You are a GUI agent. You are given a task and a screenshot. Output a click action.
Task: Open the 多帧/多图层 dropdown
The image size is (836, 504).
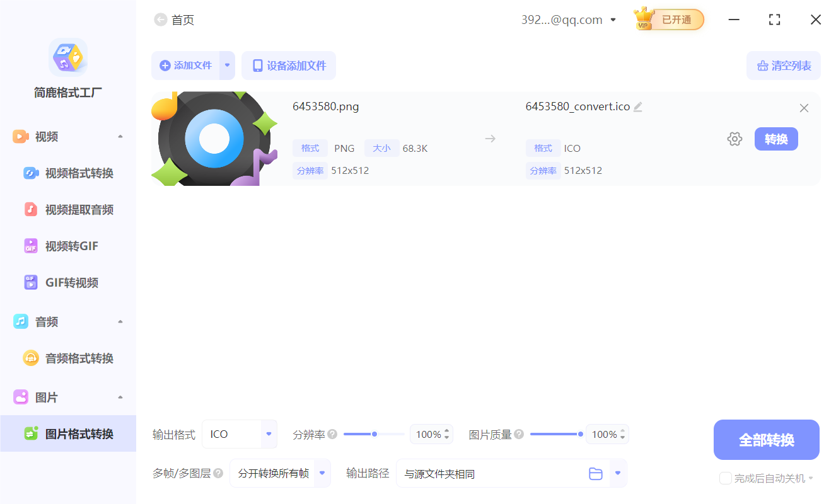[x=280, y=473]
